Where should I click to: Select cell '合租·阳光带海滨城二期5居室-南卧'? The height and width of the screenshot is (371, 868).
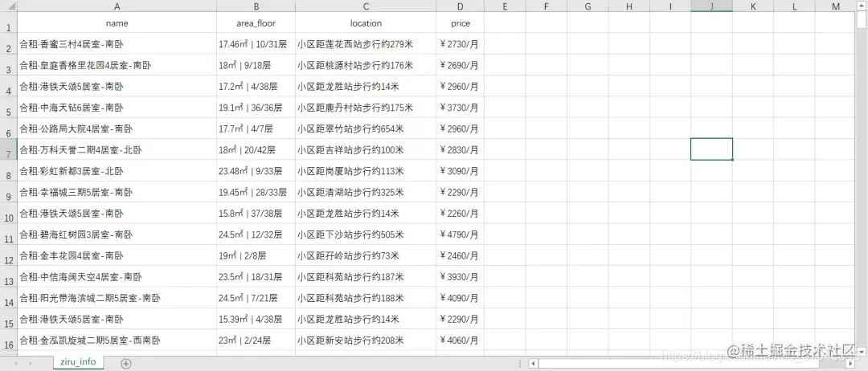(117, 298)
